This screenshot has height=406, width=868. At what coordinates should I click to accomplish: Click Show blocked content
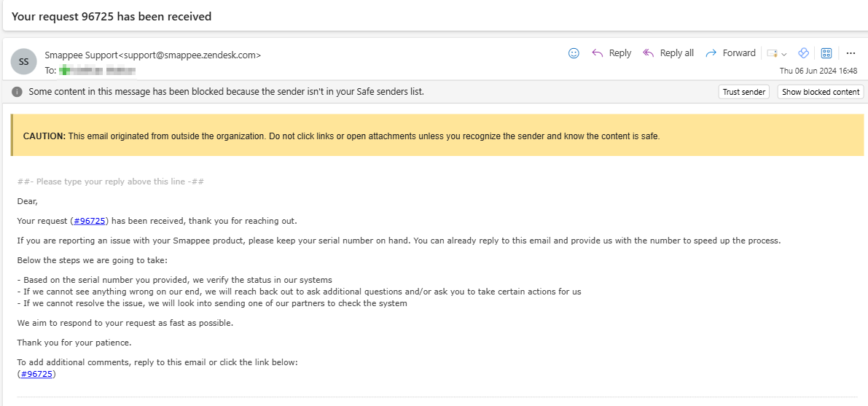(x=821, y=92)
